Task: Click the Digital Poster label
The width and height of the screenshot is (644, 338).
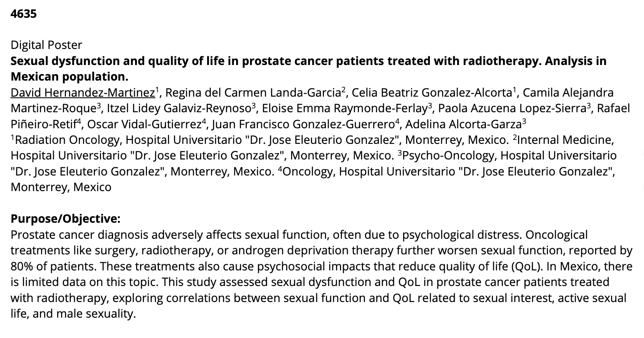Action: click(x=46, y=45)
